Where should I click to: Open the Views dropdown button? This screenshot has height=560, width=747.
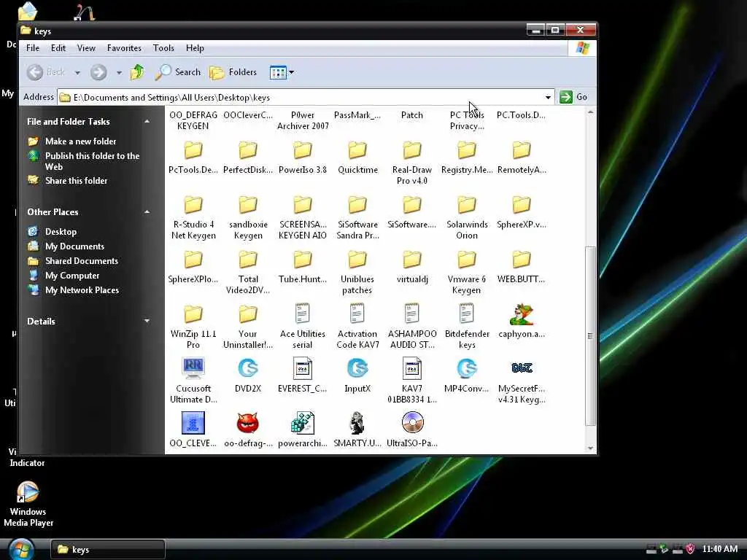coord(282,72)
